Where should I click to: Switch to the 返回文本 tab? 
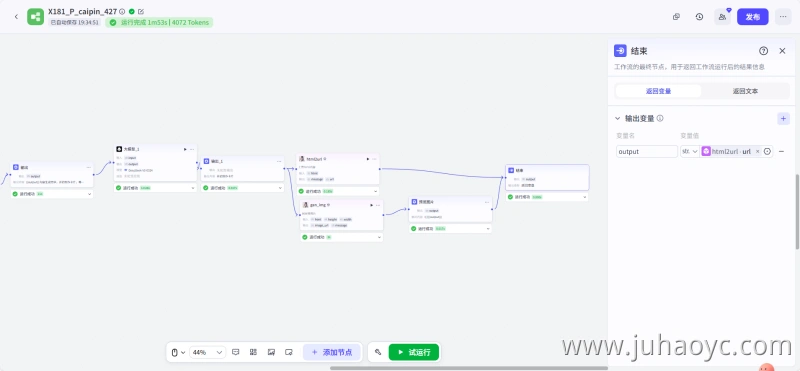tap(745, 91)
